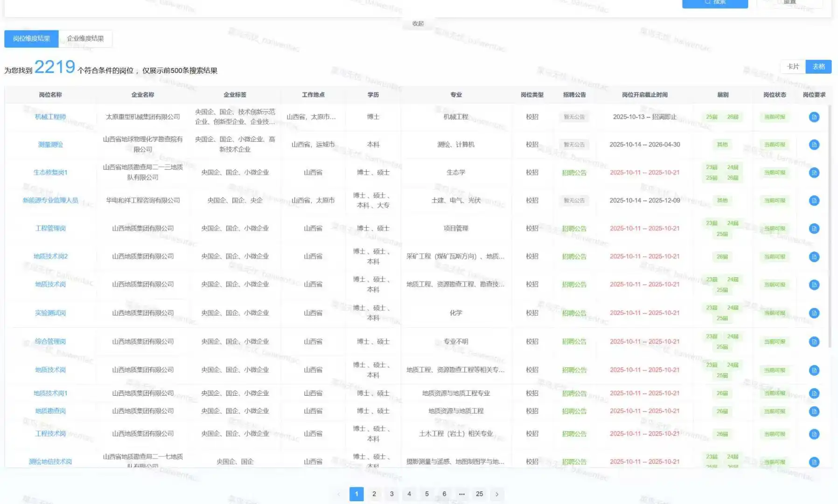Viewport: 838px width, 504px height.
Task: Select the 岗位开启截止时间 column header
Action: click(645, 95)
